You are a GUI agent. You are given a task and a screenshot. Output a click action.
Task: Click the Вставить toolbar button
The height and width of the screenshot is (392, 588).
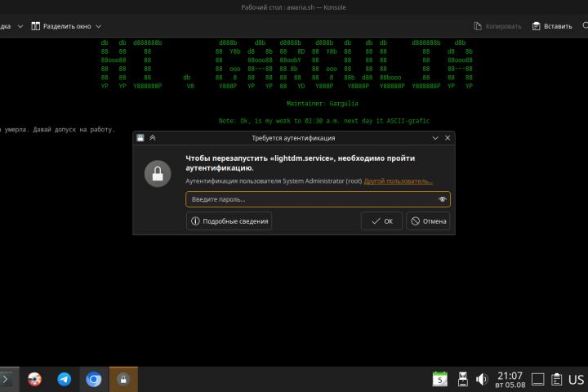point(552,26)
